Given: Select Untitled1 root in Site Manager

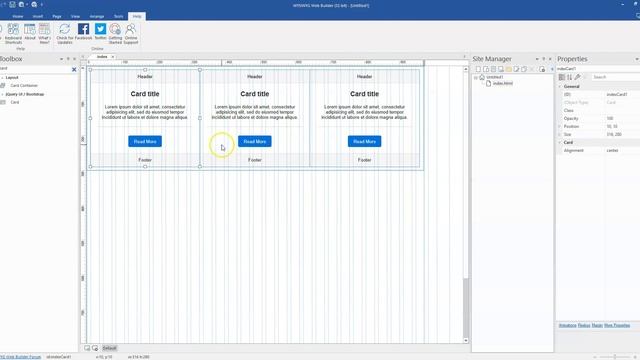Looking at the screenshot, I should click(495, 77).
